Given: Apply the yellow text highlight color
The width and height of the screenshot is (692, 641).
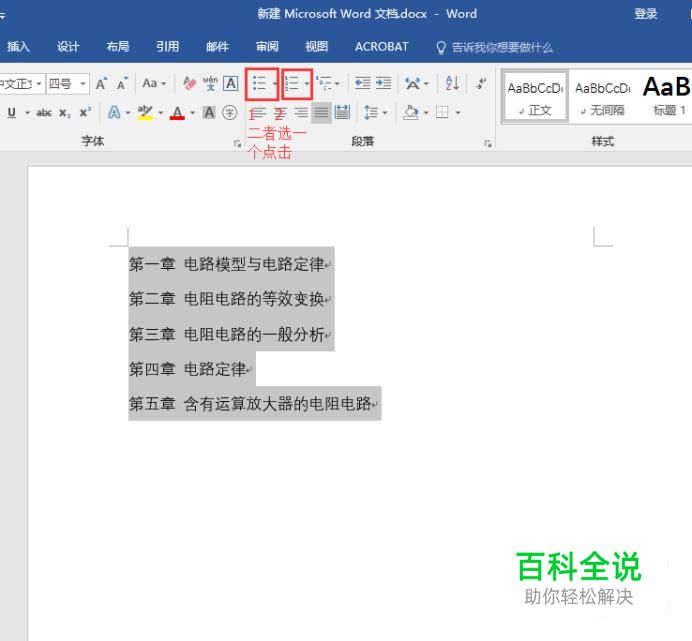Looking at the screenshot, I should click(145, 113).
